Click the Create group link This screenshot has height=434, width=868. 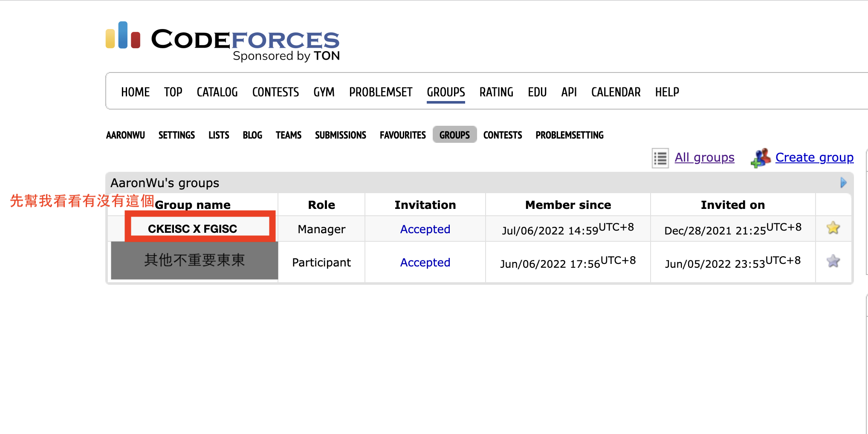click(814, 157)
